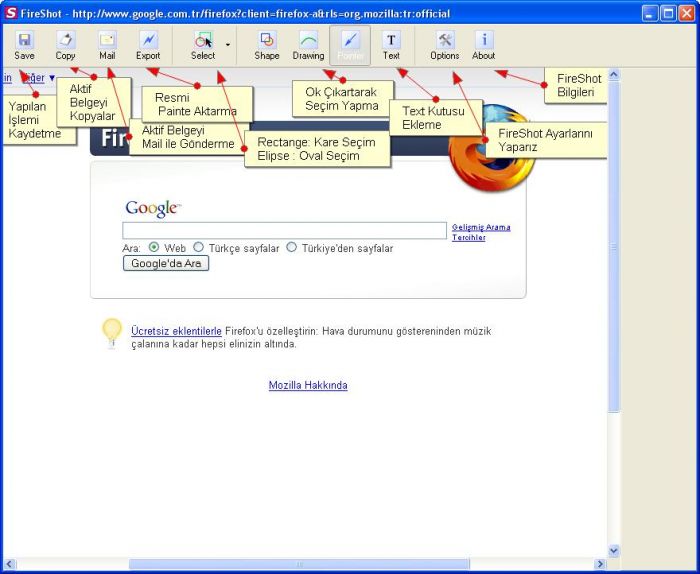Screen dimensions: 700x574
Task: Open the Mozilla Hakkında link
Action: (308, 385)
